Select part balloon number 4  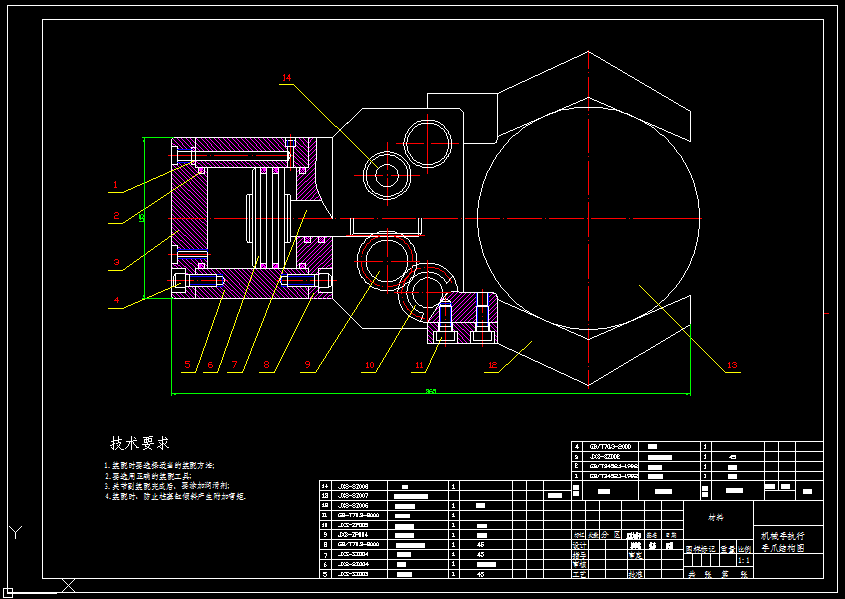pos(116,301)
